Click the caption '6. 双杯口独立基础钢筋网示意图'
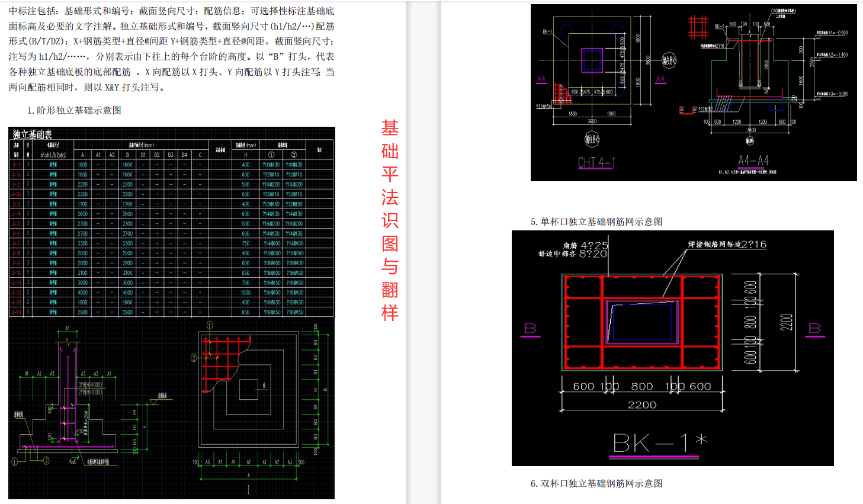The height and width of the screenshot is (504, 863). click(x=596, y=483)
